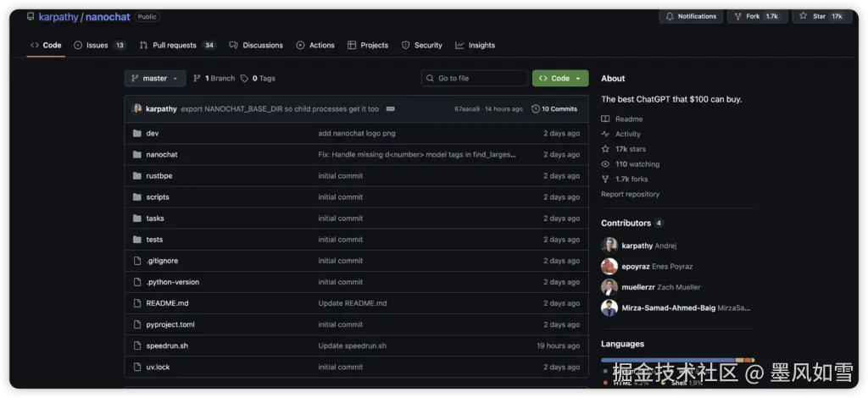The image size is (868, 398).
Task: Star the nanochat repository
Action: pos(821,16)
